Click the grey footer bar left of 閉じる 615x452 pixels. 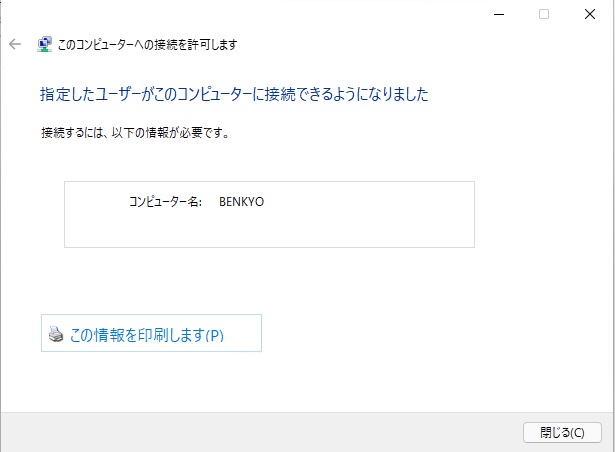click(259, 432)
